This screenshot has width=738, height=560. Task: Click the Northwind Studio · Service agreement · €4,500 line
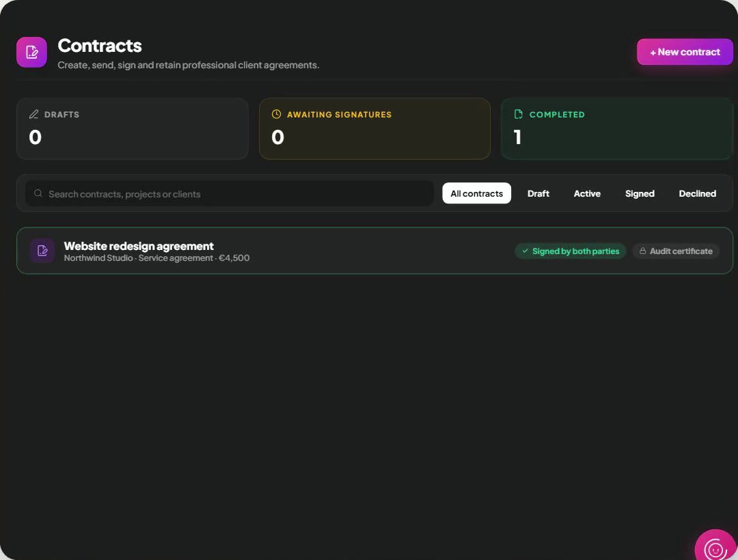point(156,258)
